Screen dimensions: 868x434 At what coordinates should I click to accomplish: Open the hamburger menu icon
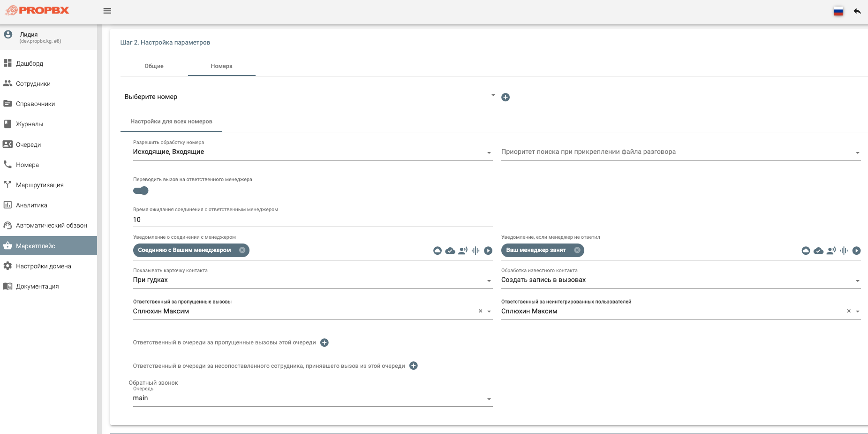click(x=107, y=11)
